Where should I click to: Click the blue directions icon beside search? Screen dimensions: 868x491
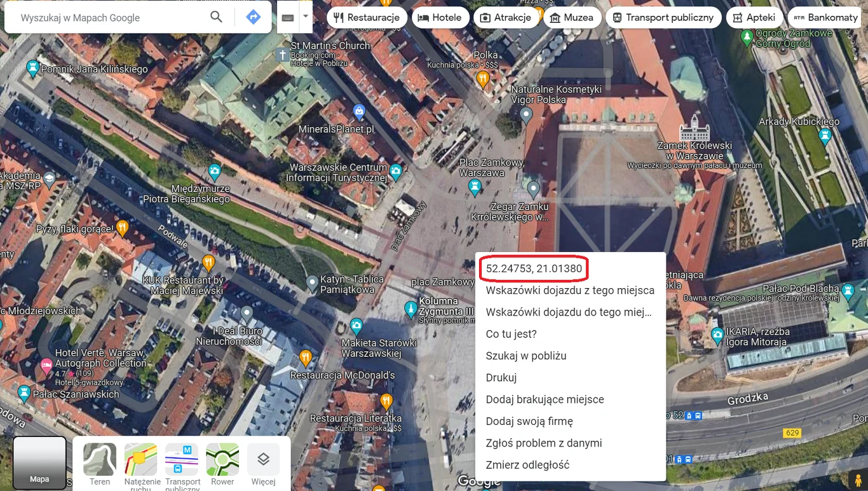point(254,17)
